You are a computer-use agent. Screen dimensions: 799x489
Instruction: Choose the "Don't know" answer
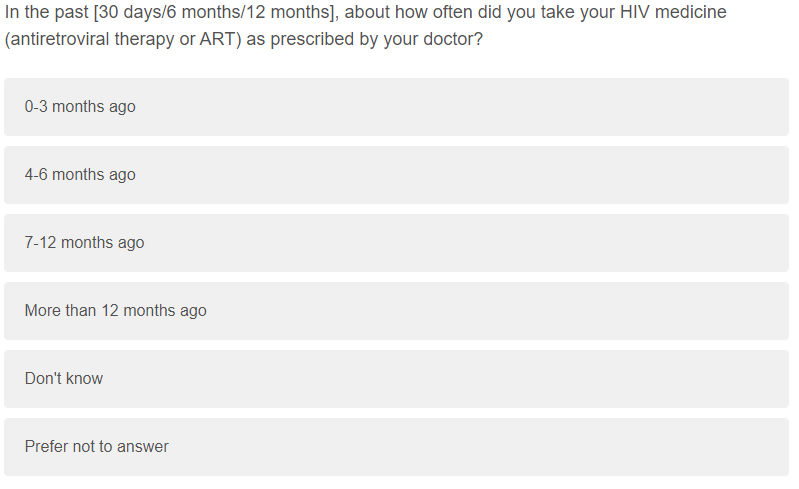point(396,379)
